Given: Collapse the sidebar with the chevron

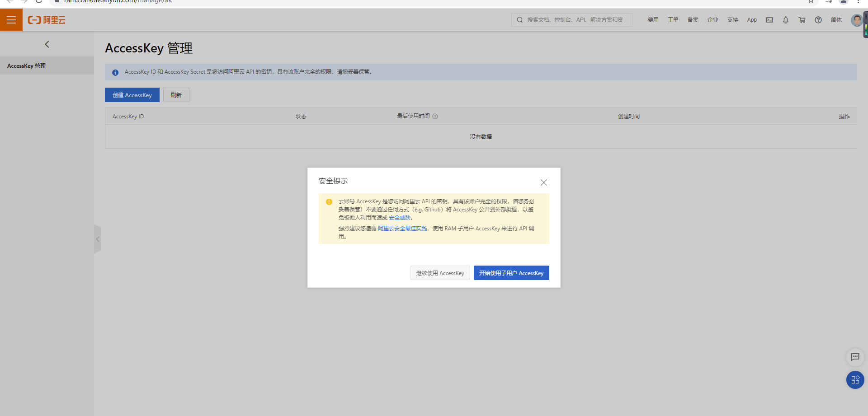Looking at the screenshot, I should click(47, 44).
